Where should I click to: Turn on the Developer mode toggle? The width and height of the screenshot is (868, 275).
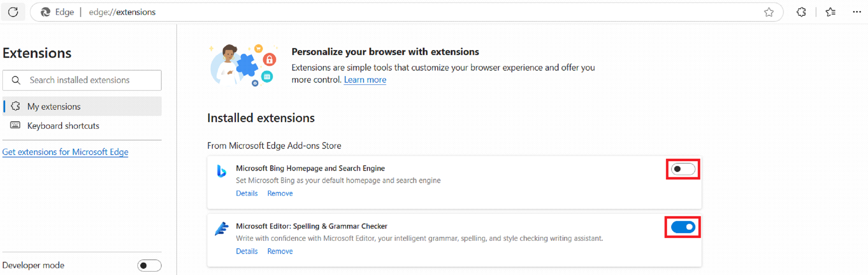click(149, 265)
